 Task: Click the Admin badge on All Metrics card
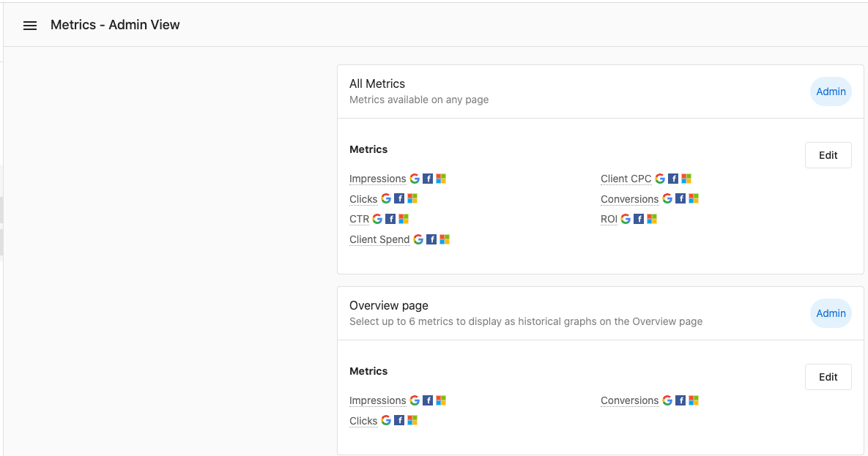click(x=831, y=91)
